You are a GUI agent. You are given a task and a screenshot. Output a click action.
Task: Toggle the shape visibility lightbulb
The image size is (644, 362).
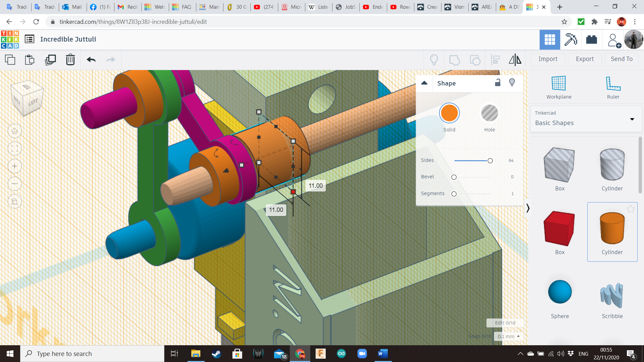(x=512, y=83)
